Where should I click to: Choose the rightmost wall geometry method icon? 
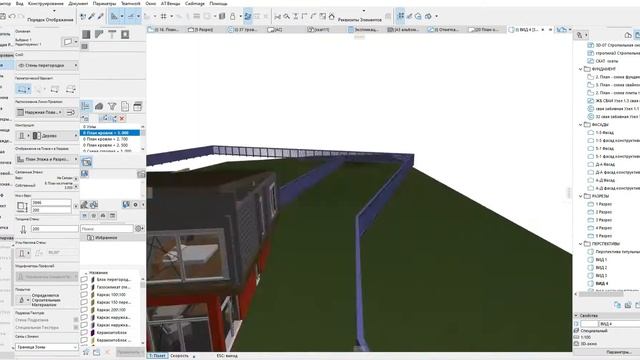point(71,89)
